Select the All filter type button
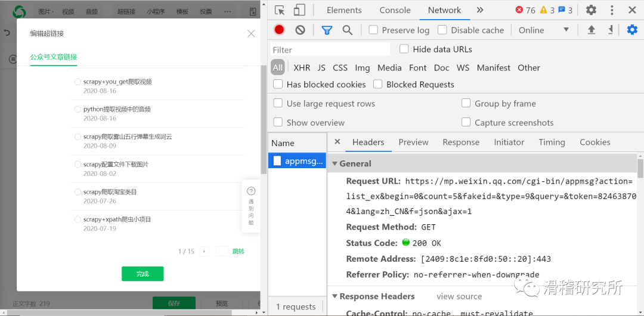The height and width of the screenshot is (316, 644). 278,68
